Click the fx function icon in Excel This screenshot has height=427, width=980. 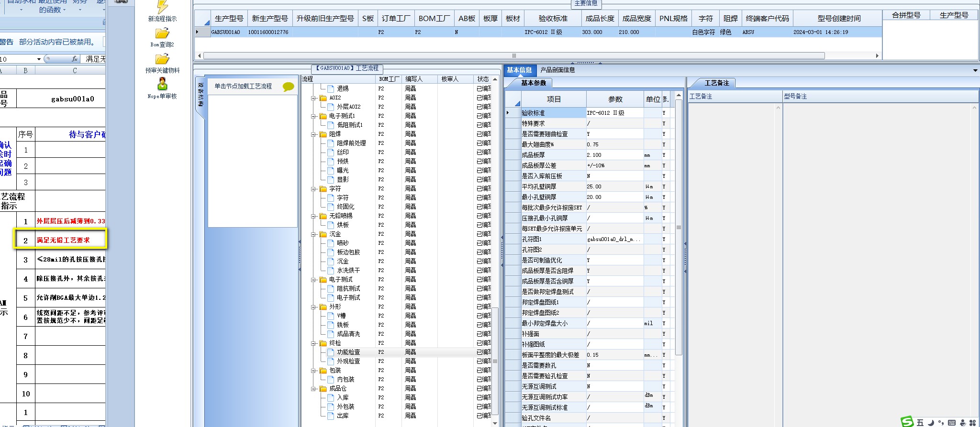pyautogui.click(x=75, y=59)
